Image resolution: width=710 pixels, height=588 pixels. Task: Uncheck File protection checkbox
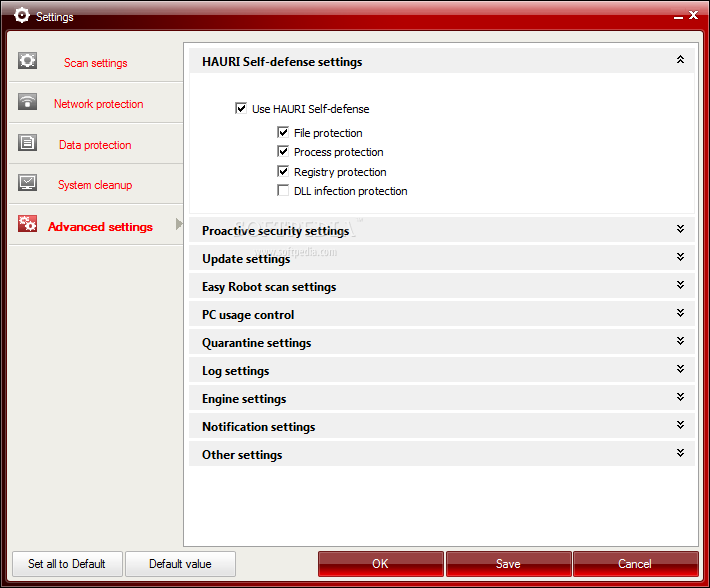[x=283, y=133]
